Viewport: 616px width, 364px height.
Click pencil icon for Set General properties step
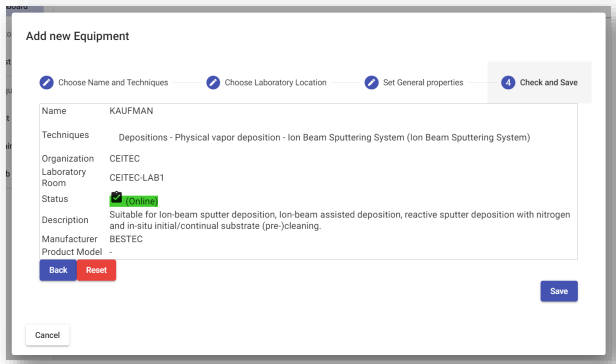click(x=371, y=82)
